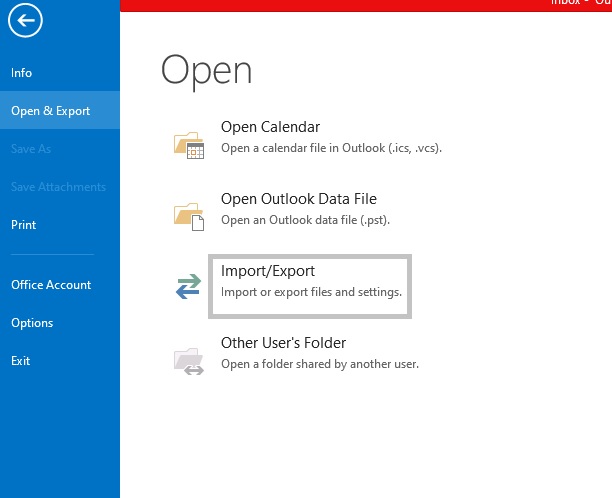Click the Open page heading

pyautogui.click(x=206, y=71)
